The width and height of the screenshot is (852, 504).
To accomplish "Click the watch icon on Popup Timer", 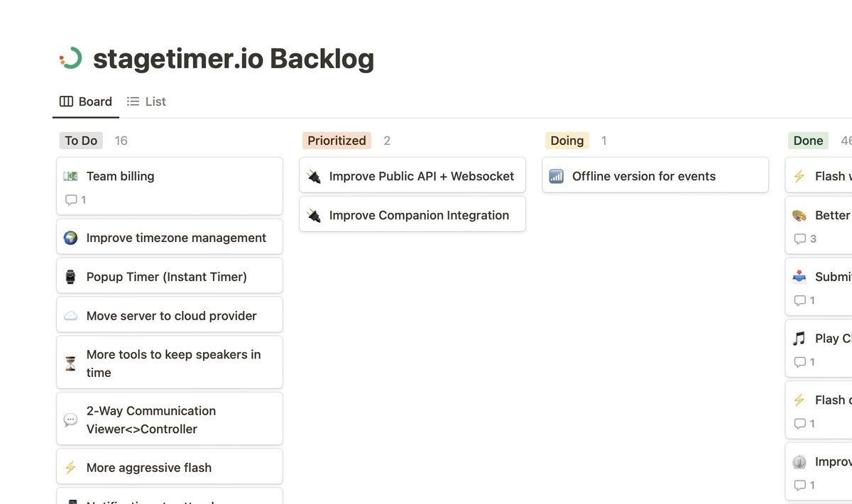I will tap(70, 277).
